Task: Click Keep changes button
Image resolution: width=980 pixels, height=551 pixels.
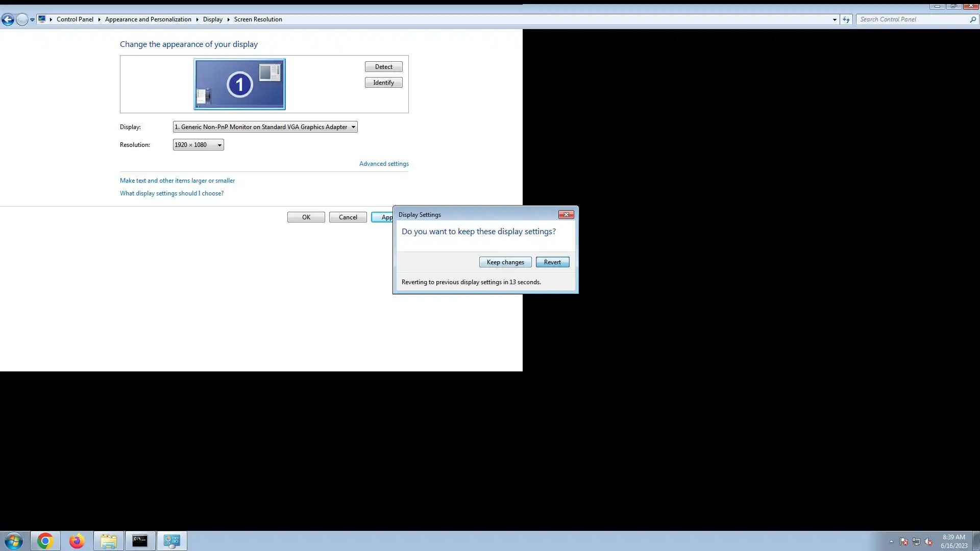Action: pyautogui.click(x=505, y=262)
